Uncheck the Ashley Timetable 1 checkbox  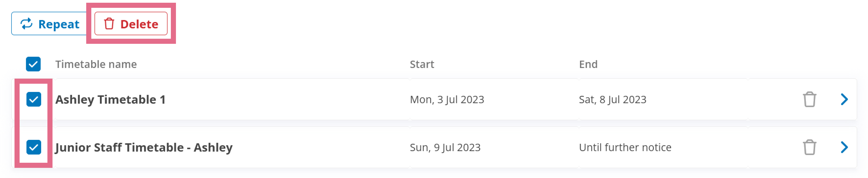tap(34, 99)
